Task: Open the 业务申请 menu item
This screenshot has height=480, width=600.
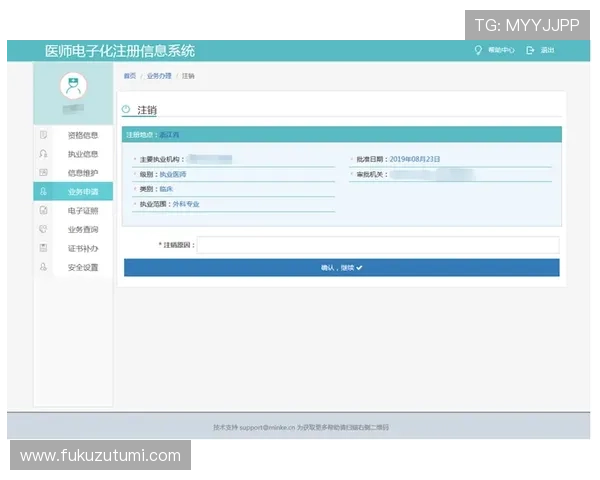Action: pyautogui.click(x=83, y=192)
